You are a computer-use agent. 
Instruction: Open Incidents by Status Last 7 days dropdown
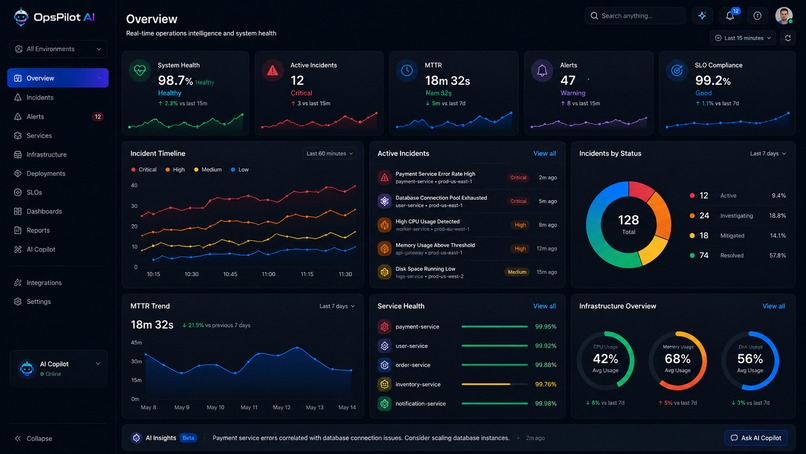point(767,154)
